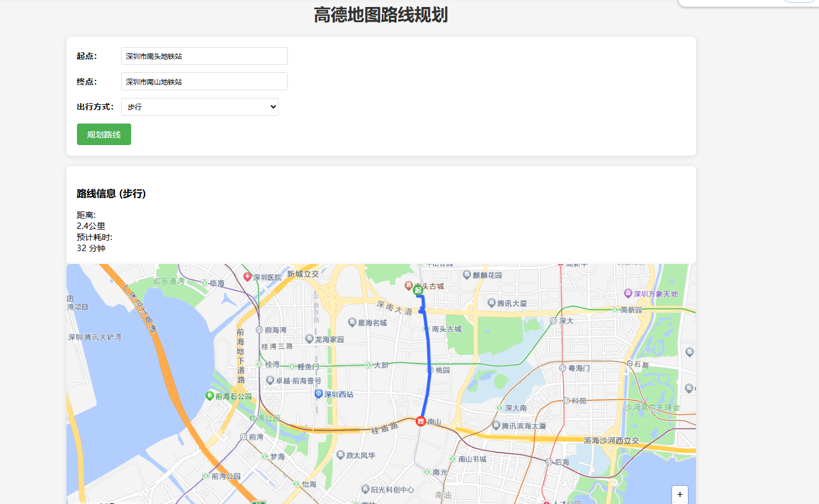Focus the 起点 start point input field
This screenshot has height=504, width=819.
click(205, 56)
